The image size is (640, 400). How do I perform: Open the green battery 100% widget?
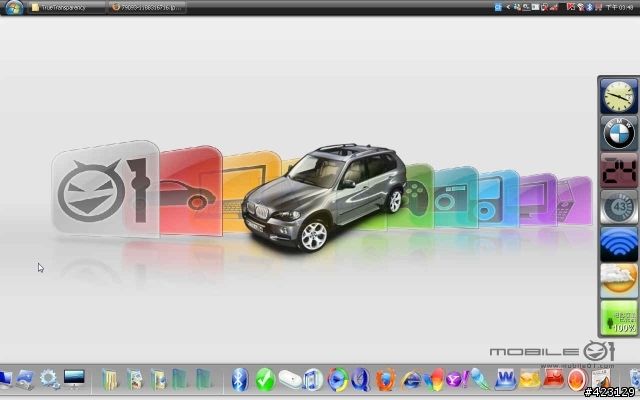coord(619,318)
